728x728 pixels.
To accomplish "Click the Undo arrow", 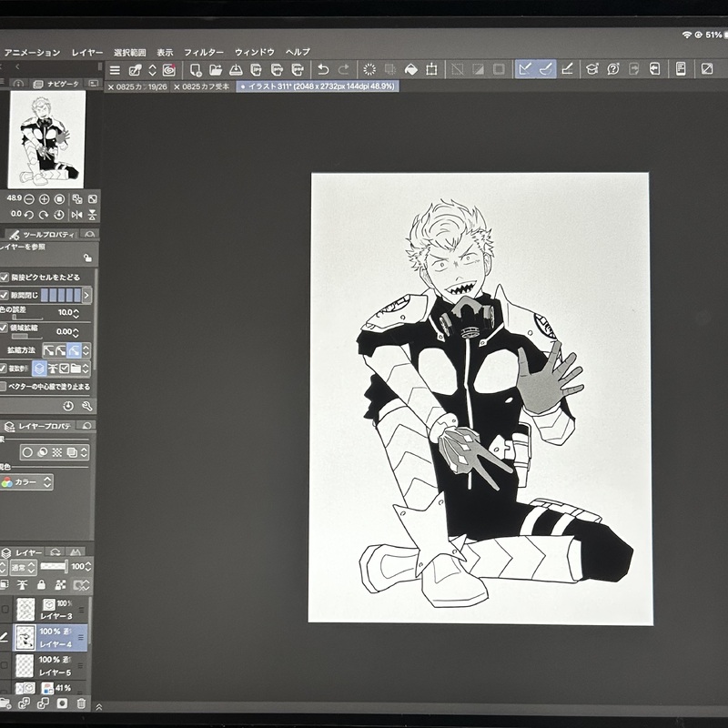I will point(323,70).
